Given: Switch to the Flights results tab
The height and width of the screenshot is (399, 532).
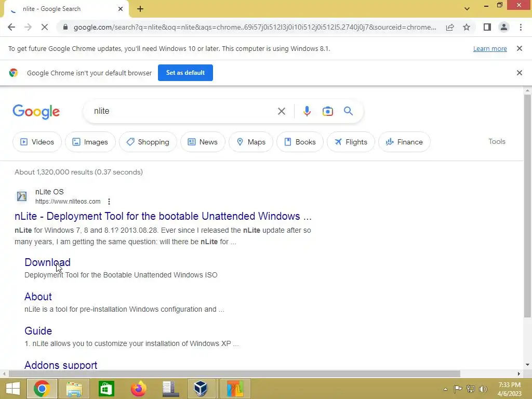Looking at the screenshot, I should [x=351, y=142].
